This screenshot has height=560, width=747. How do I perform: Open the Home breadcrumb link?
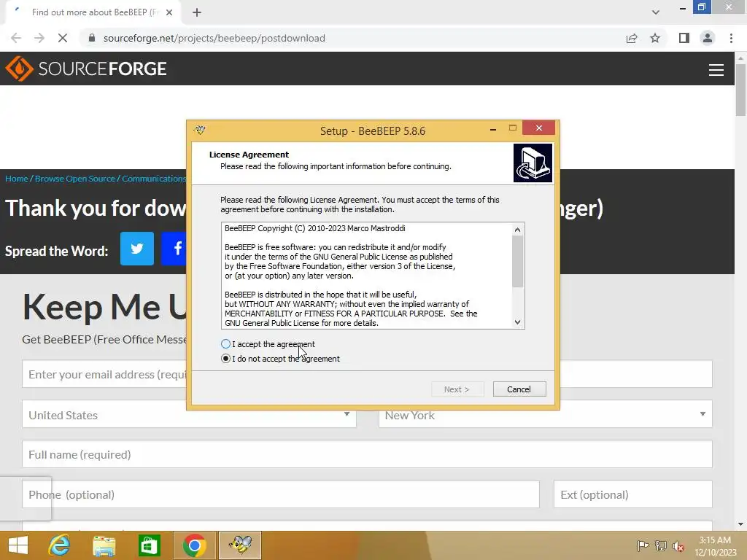pyautogui.click(x=17, y=179)
